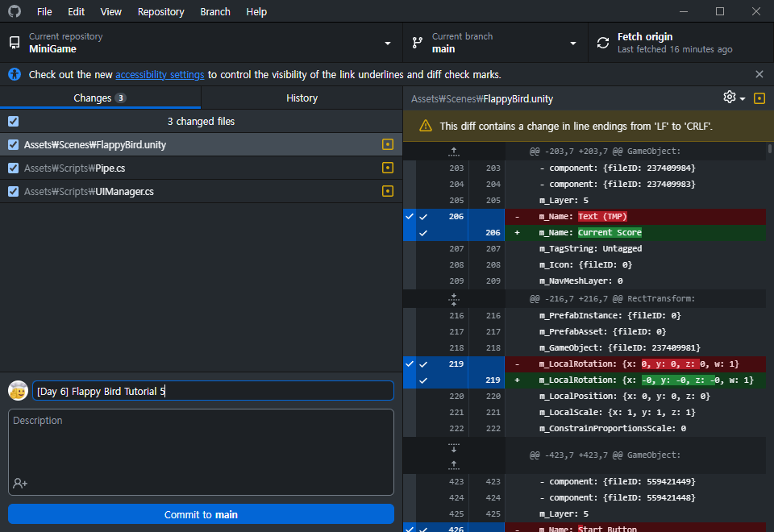Open the Edit menu

(76, 11)
